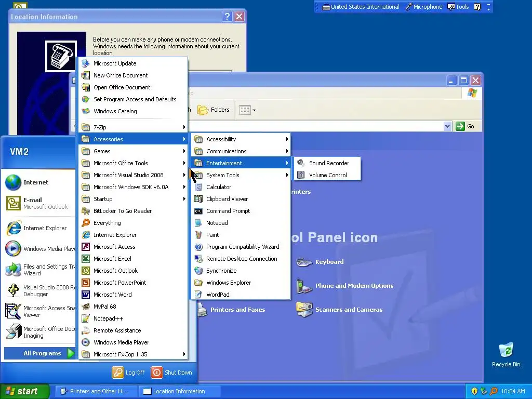Screen dimensions: 532x399
Task: Expand Microsoft Office Tools submenu
Action: 133,163
